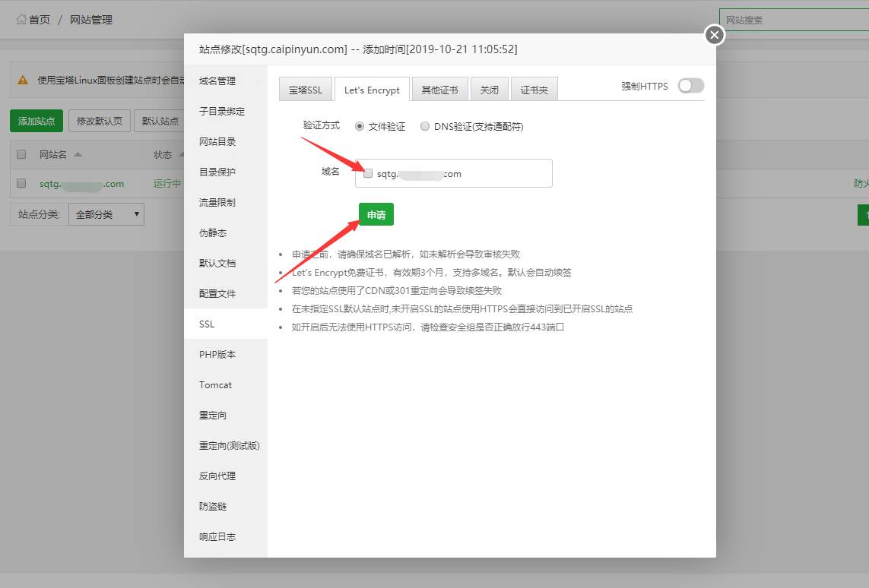The height and width of the screenshot is (588, 869).
Task: Open 伪静态 in the sidebar
Action: 213,232
